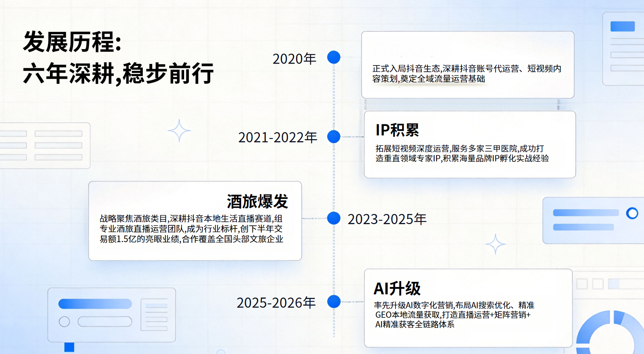The image size is (644, 354).
Task: Click the blue timeline dot for 2025-2026年
Action: click(x=334, y=302)
